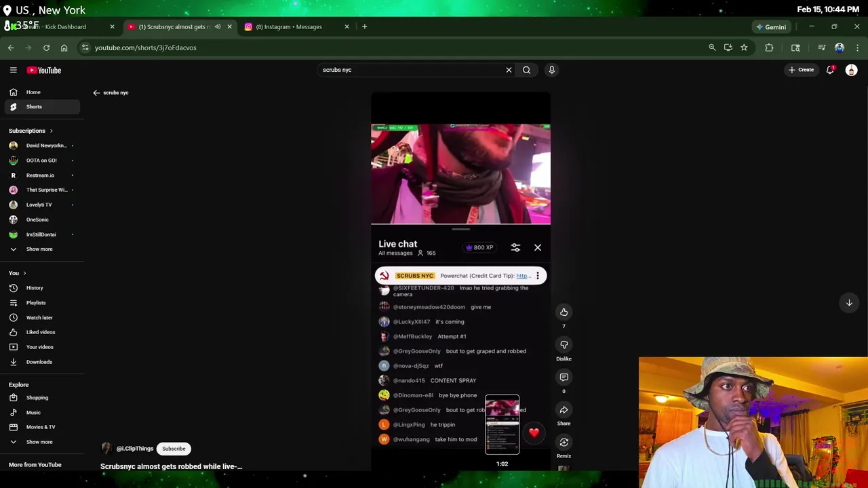Go to YouTube Home
The image size is (868, 488).
[41, 92]
